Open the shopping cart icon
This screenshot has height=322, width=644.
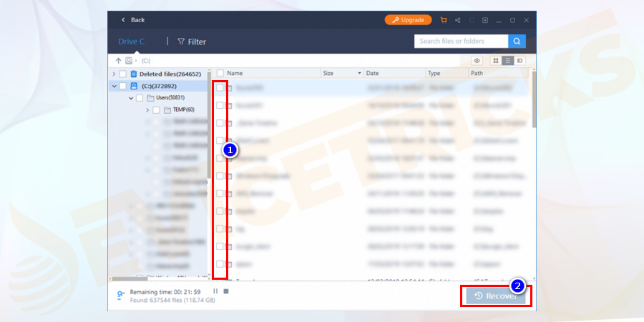(444, 20)
